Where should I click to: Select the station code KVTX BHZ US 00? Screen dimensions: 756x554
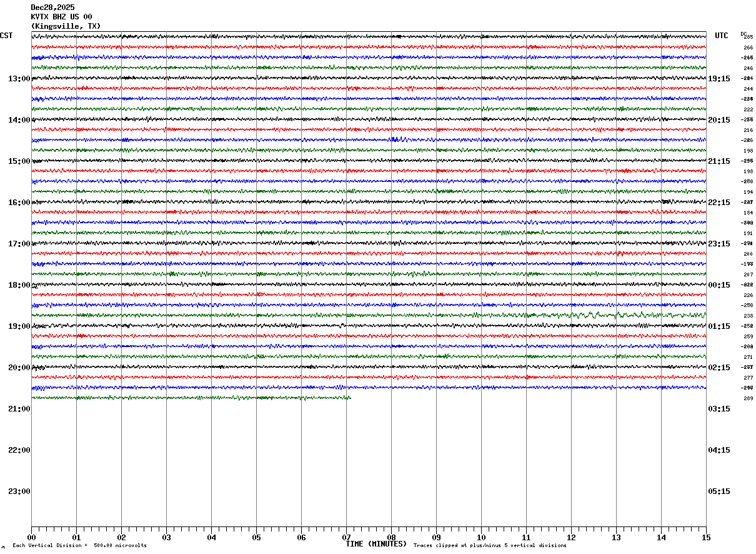pos(61,17)
